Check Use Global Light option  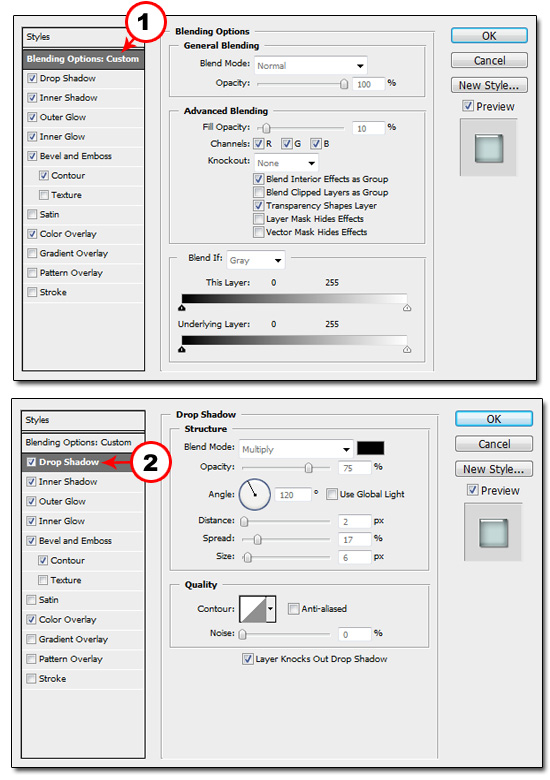click(x=332, y=494)
